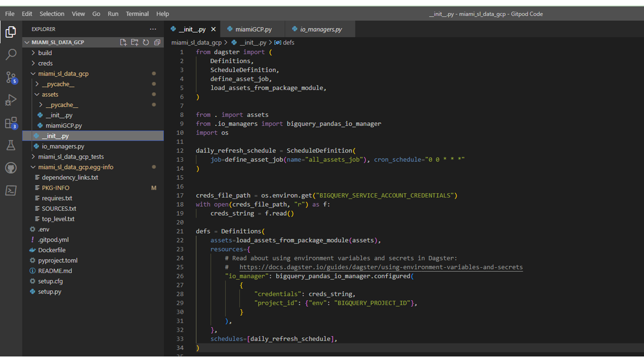Image resolution: width=644 pixels, height=362 pixels.
Task: Collapse the miami_sl_data_gcp folder
Action: click(93, 74)
